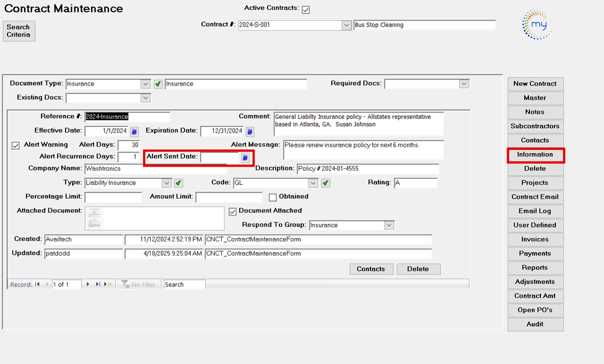
Task: Click calendar icon beside Alert Sent Date
Action: tap(245, 158)
